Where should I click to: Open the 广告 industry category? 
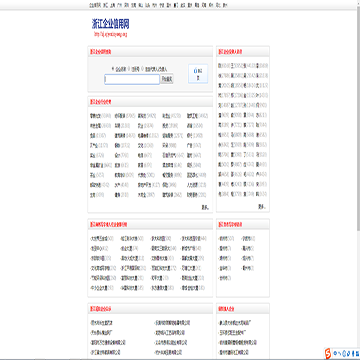pos(189,146)
